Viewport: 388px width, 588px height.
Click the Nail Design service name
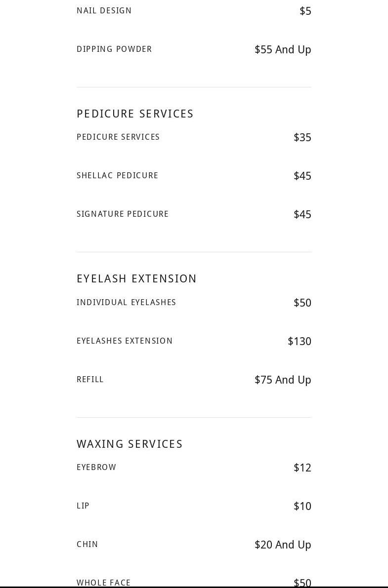tap(104, 11)
